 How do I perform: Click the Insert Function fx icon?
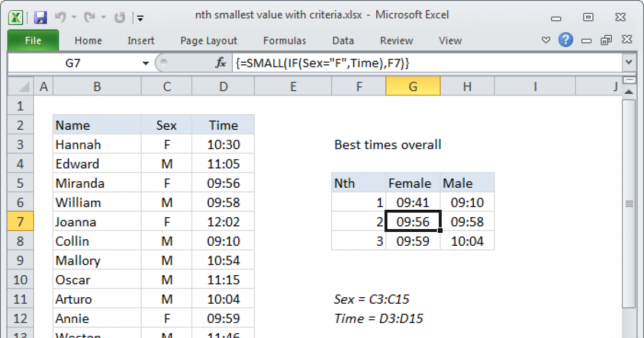pyautogui.click(x=221, y=63)
